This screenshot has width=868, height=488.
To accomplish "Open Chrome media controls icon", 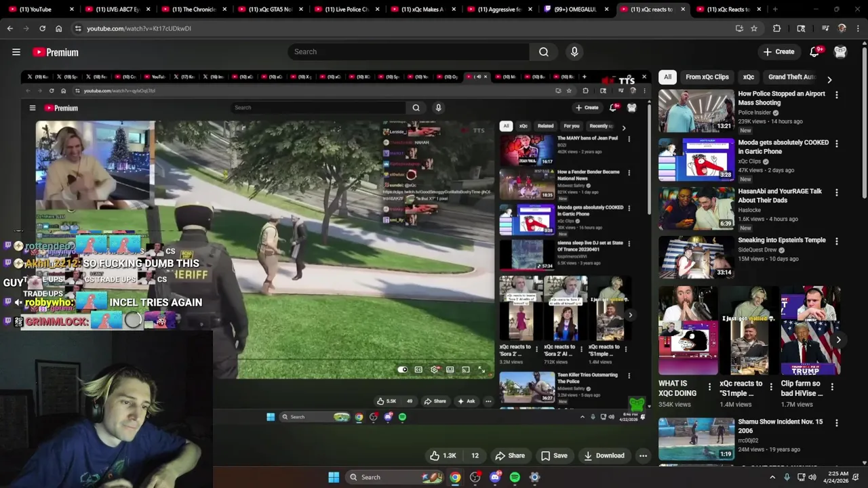I will [x=825, y=28].
